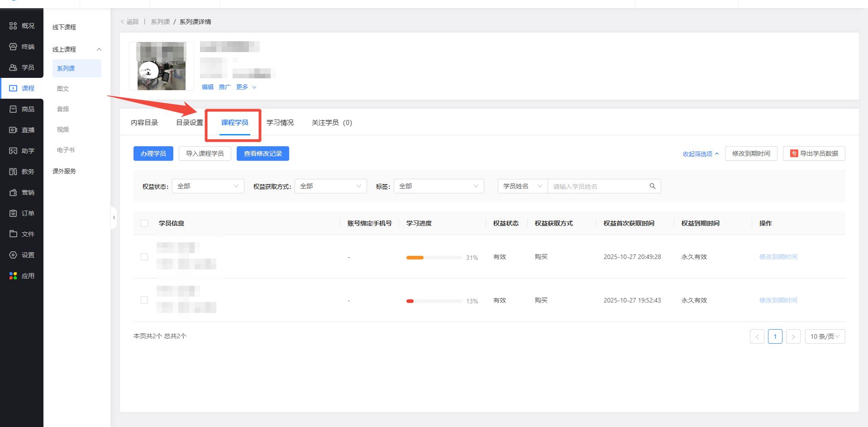Open the 应用 apps colorful icon
Image resolution: width=868 pixels, height=427 pixels.
tap(13, 276)
